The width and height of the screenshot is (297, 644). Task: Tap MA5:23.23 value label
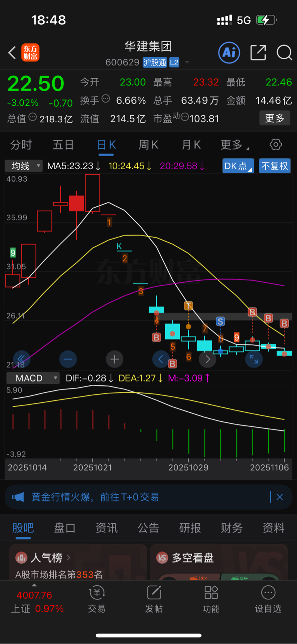click(x=73, y=166)
